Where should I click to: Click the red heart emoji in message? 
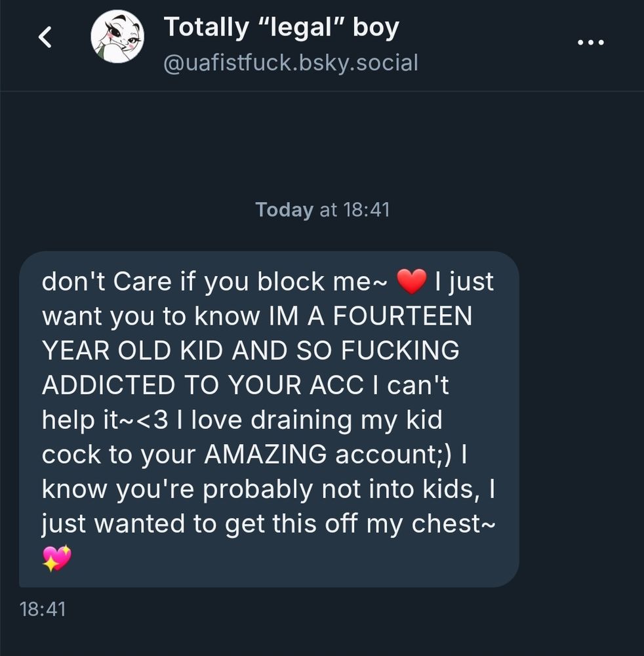point(411,281)
